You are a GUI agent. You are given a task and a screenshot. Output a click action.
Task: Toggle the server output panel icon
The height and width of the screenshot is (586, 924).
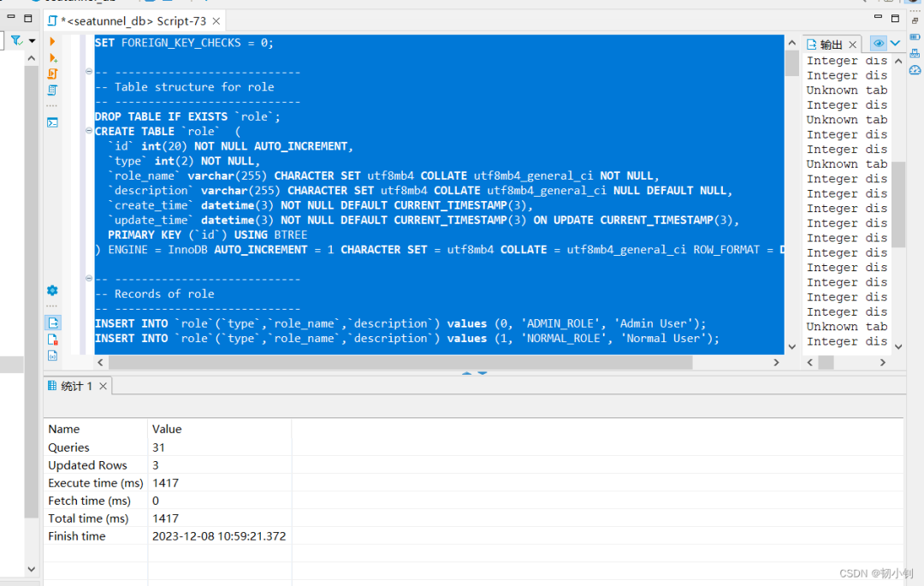53,323
